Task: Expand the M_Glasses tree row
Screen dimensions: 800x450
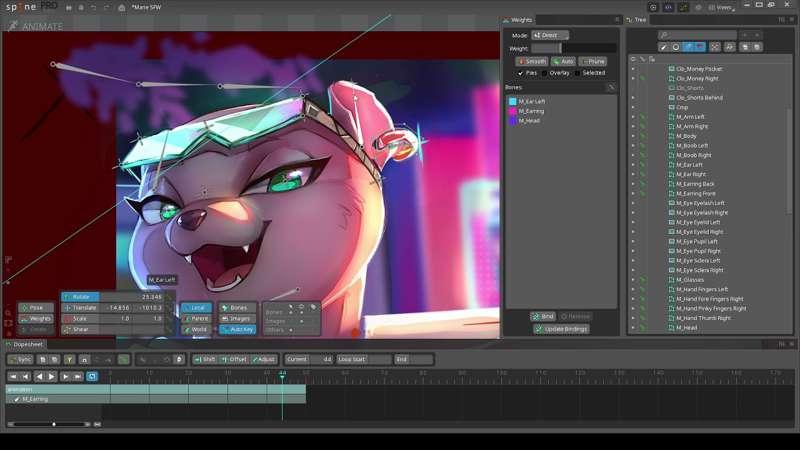Action: coord(633,280)
